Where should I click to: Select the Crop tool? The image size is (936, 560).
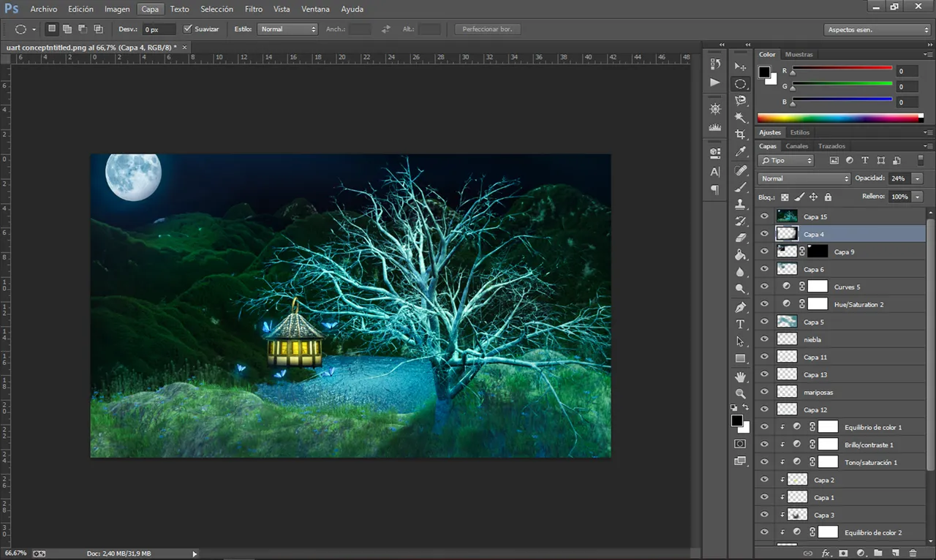tap(741, 135)
